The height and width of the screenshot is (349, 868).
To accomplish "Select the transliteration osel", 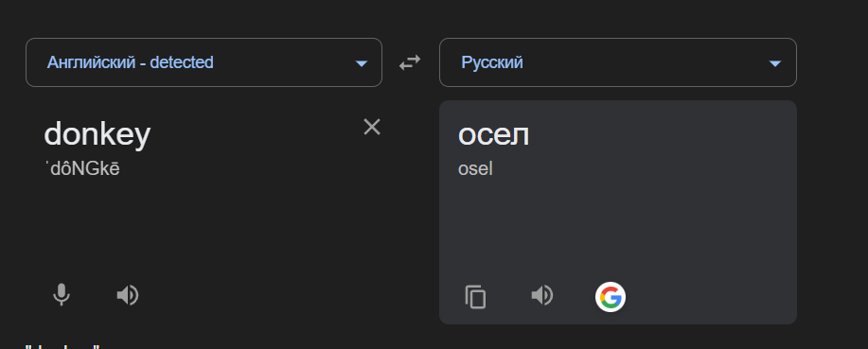I will pyautogui.click(x=475, y=168).
